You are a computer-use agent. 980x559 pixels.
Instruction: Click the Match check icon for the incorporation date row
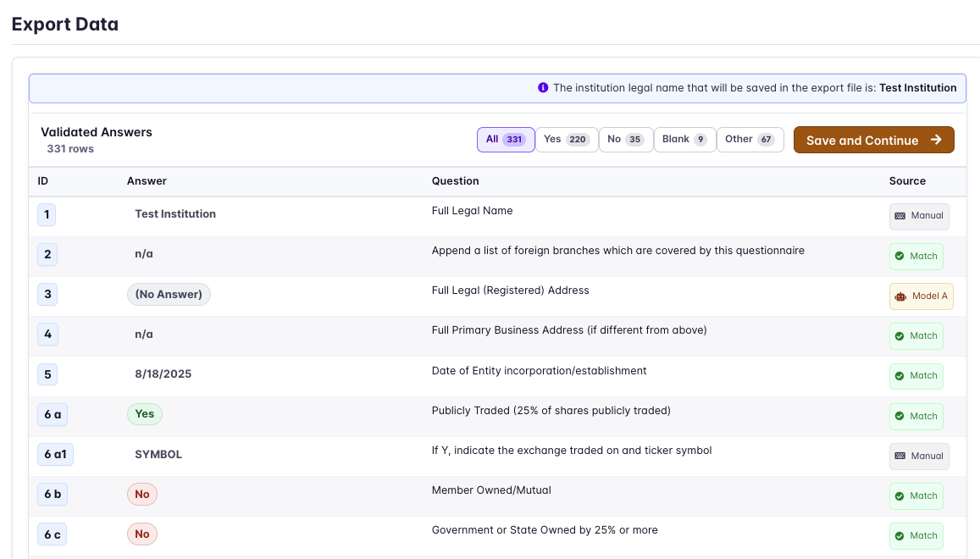click(x=901, y=376)
